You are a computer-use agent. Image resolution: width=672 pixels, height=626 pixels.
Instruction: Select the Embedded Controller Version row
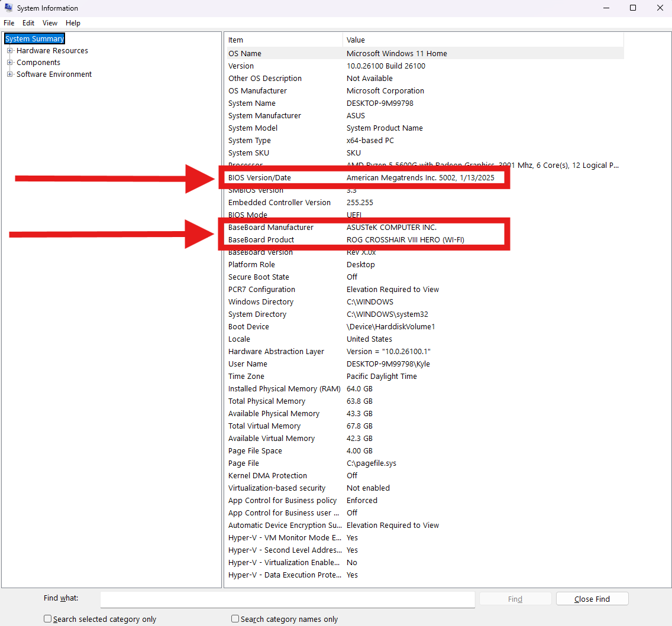point(425,203)
